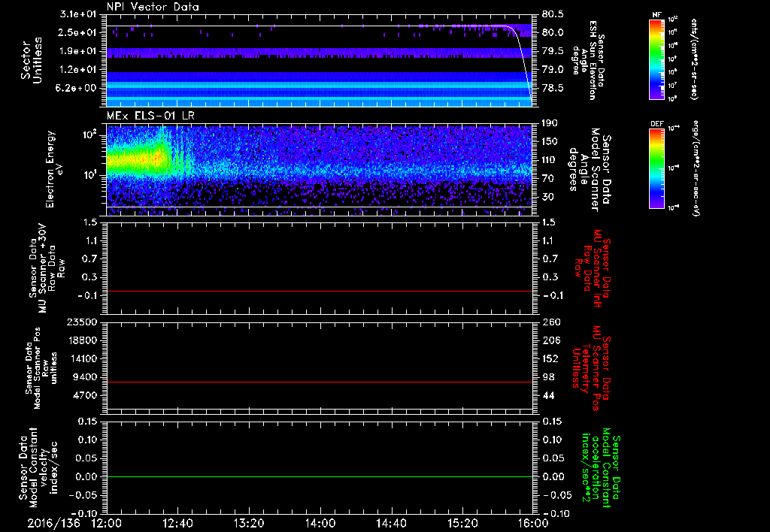Click the 14:00 time axis label
This screenshot has width=770, height=532.
click(x=320, y=521)
